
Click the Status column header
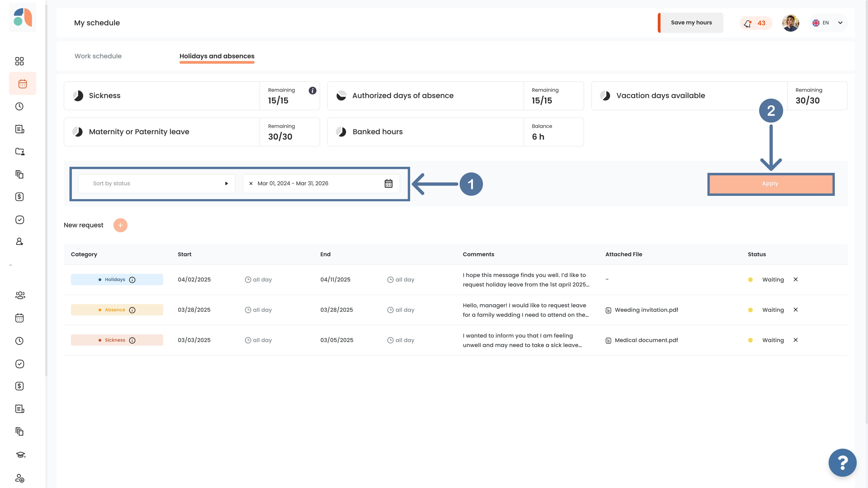pos(757,254)
